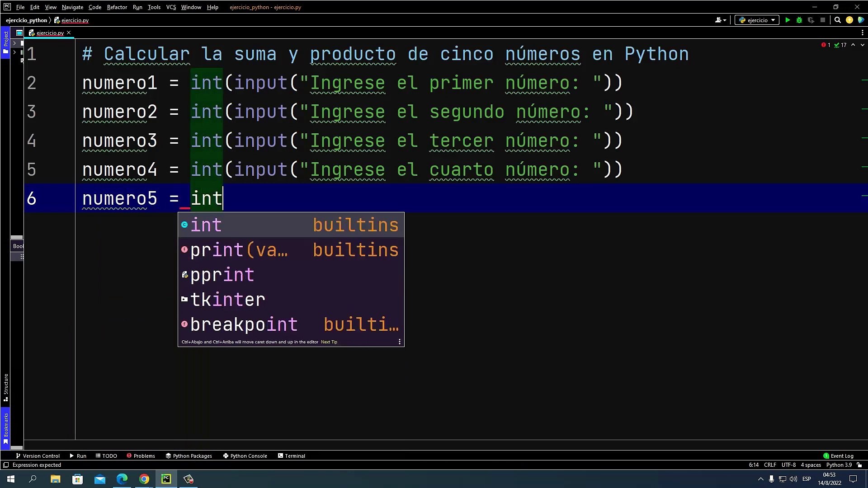Toggle the Bookmarks tool window
Viewport: 868px width, 488px height.
(5, 427)
